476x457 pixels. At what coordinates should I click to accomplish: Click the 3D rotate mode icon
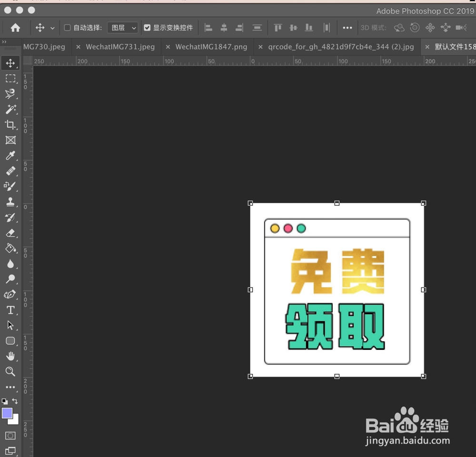[x=399, y=28]
